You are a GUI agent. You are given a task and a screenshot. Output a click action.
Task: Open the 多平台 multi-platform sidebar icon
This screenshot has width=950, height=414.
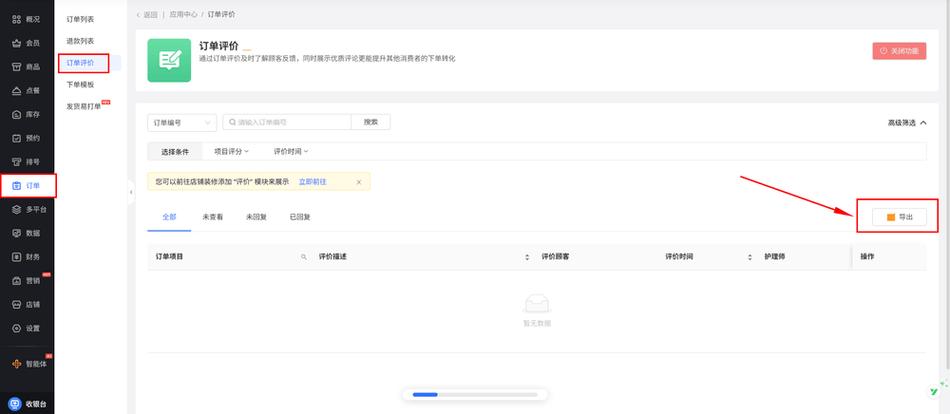tap(17, 209)
